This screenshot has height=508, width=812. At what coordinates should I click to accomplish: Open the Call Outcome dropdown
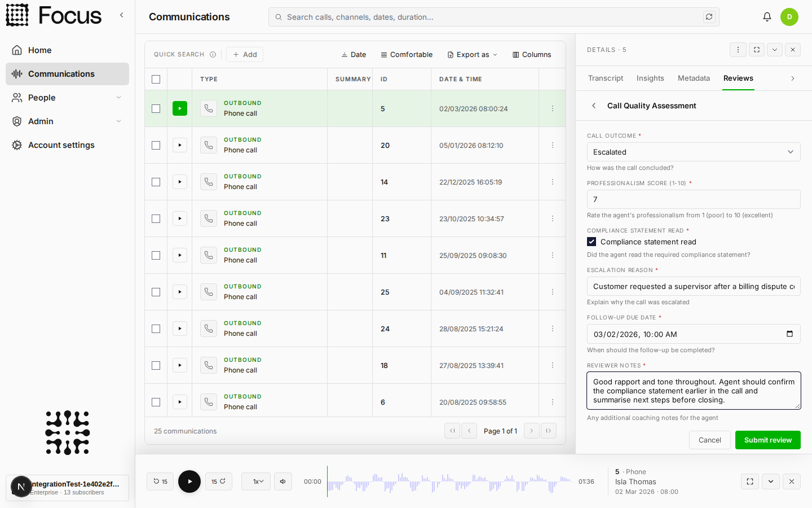point(694,152)
